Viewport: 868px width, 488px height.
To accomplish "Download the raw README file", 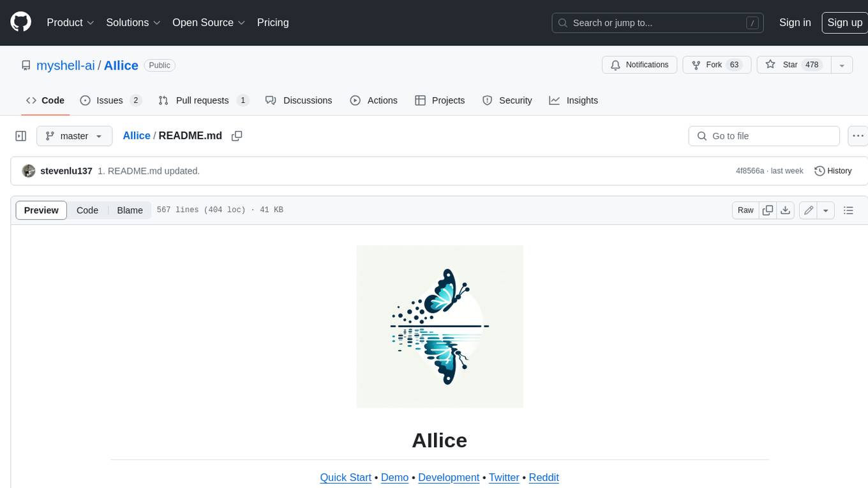I will 786,210.
